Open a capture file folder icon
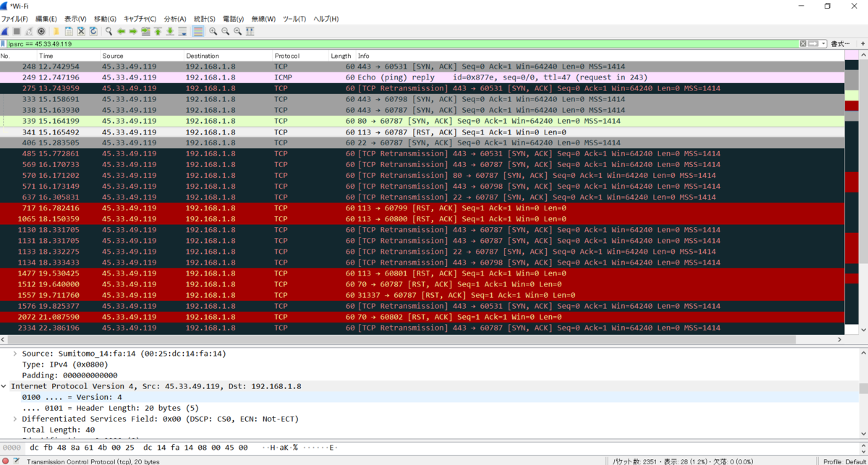 (x=56, y=31)
